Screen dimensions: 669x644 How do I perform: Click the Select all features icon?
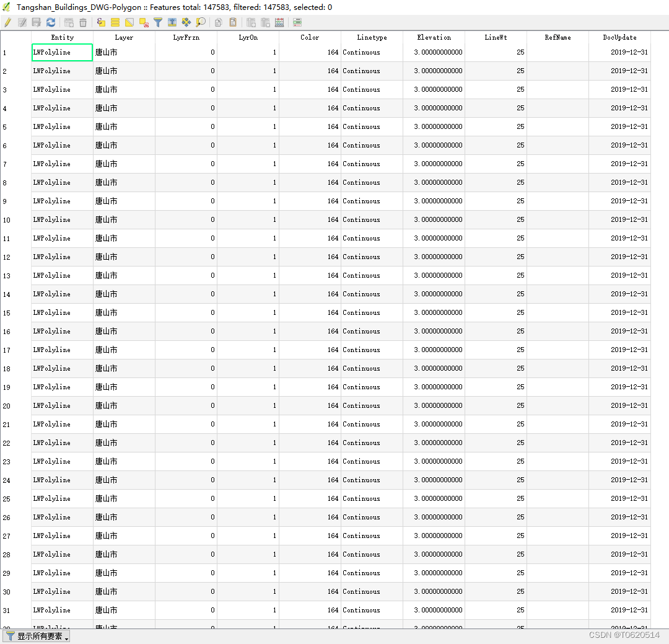pos(115,22)
